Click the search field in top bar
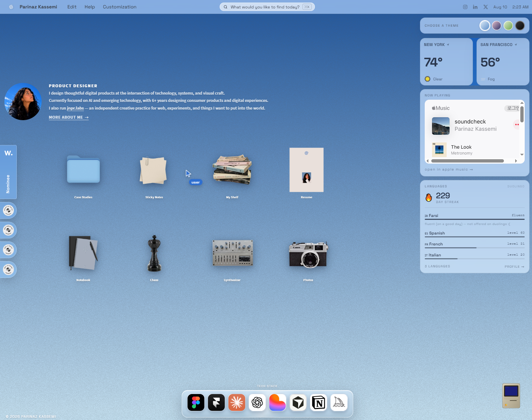The image size is (532, 420). [x=267, y=7]
